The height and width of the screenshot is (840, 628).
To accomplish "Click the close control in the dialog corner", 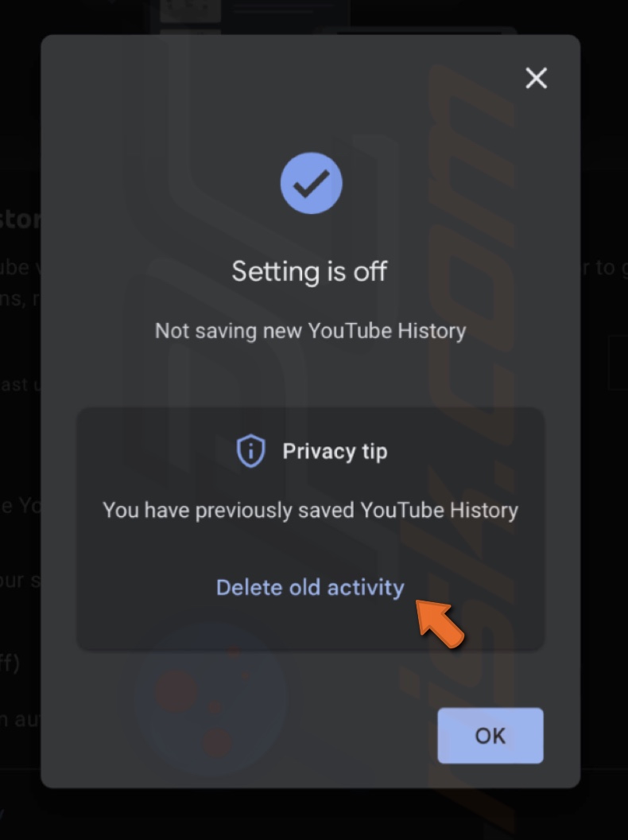I will click(536, 78).
